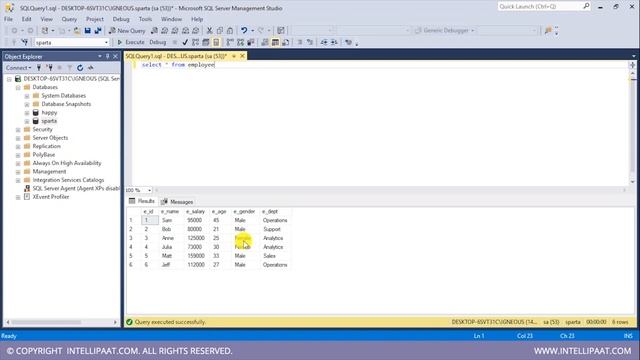Open the sparta database dropdown
Image resolution: width=640 pixels, height=360 pixels.
pyautogui.click(x=106, y=42)
